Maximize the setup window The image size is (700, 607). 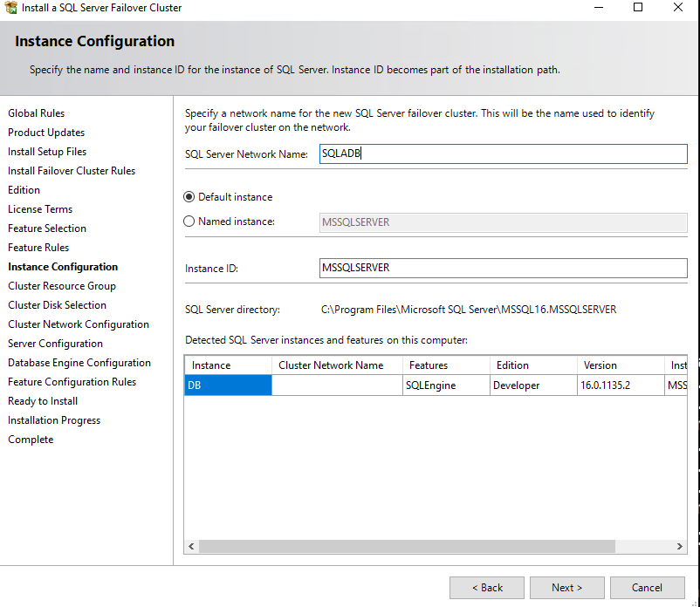(638, 8)
